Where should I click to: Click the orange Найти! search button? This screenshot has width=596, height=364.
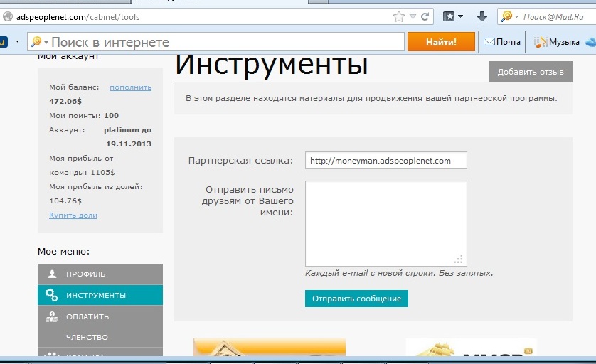pos(441,42)
